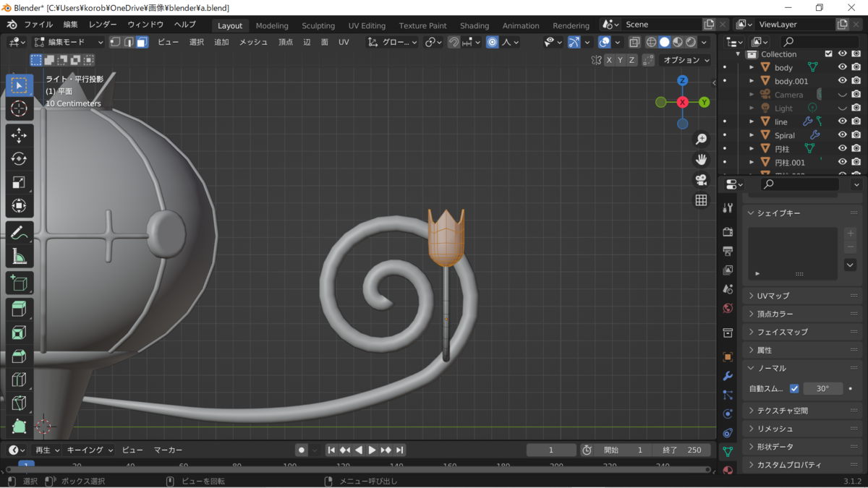Switch to the UV Editing workspace tab
The width and height of the screenshot is (868, 488).
pyautogui.click(x=367, y=25)
